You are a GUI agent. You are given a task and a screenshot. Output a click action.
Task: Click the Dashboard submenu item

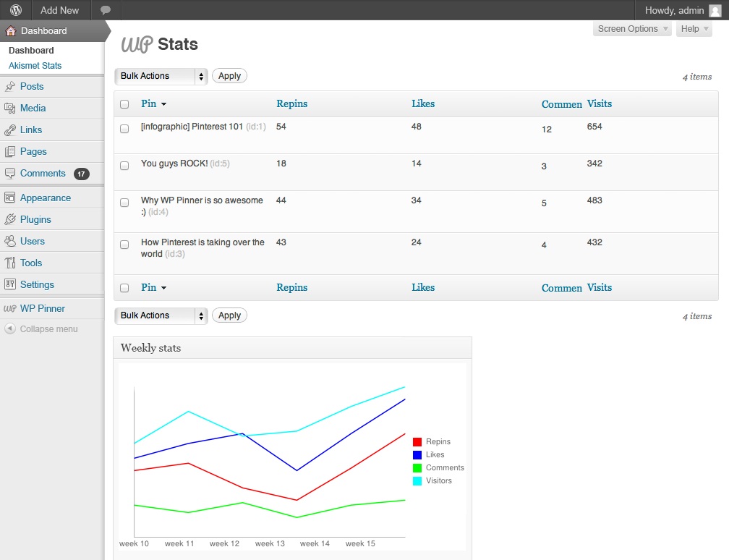pos(31,50)
